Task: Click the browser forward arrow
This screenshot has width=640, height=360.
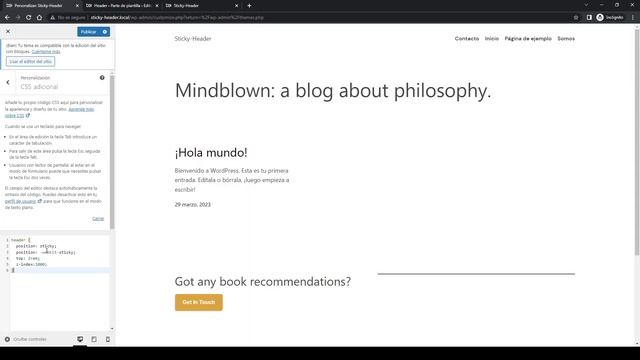Action: (18, 18)
